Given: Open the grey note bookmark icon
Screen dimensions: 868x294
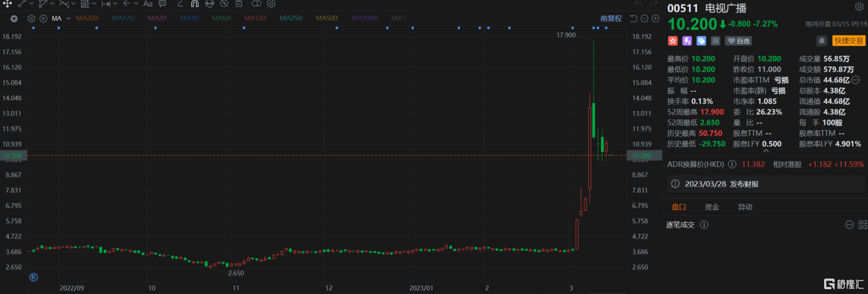Looking at the screenshot, I should (716, 41).
